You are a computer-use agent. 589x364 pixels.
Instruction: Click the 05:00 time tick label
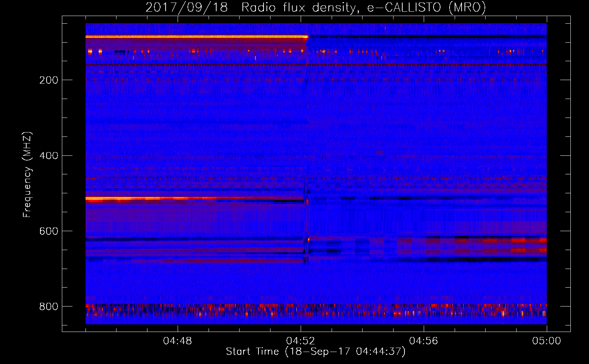pos(546,341)
